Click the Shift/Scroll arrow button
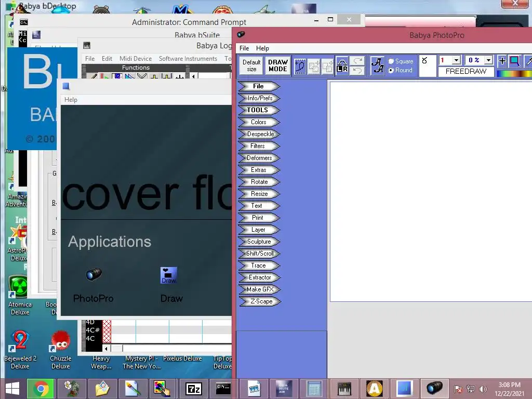 pyautogui.click(x=259, y=254)
